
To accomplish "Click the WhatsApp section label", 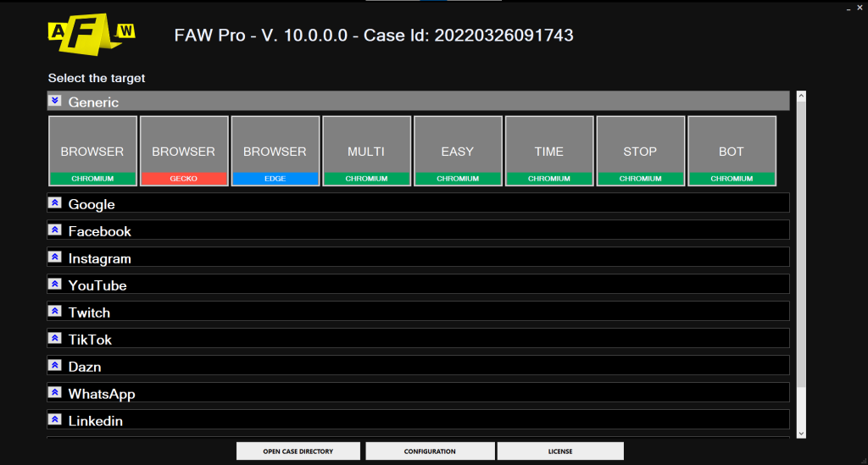I will pyautogui.click(x=102, y=394).
